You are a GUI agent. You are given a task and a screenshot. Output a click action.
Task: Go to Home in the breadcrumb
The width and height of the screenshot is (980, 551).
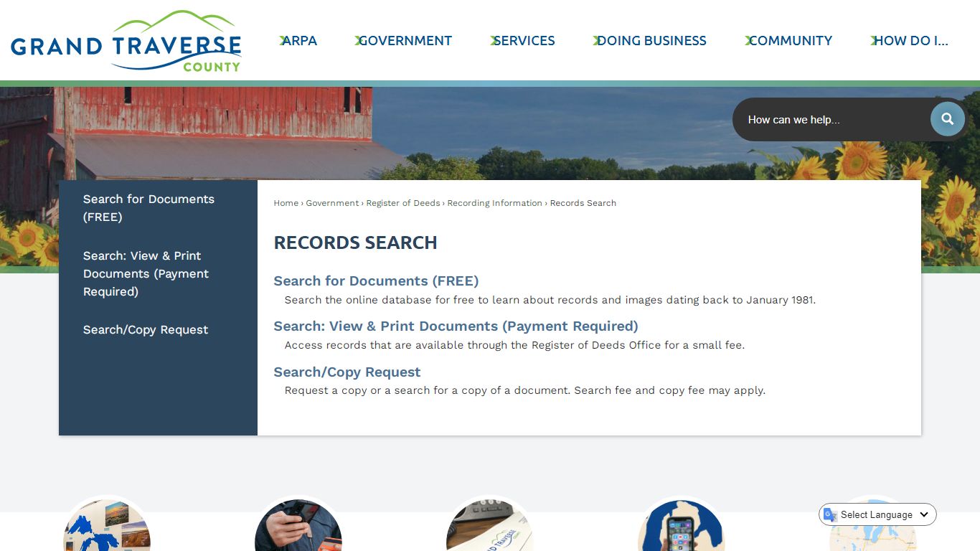click(286, 203)
